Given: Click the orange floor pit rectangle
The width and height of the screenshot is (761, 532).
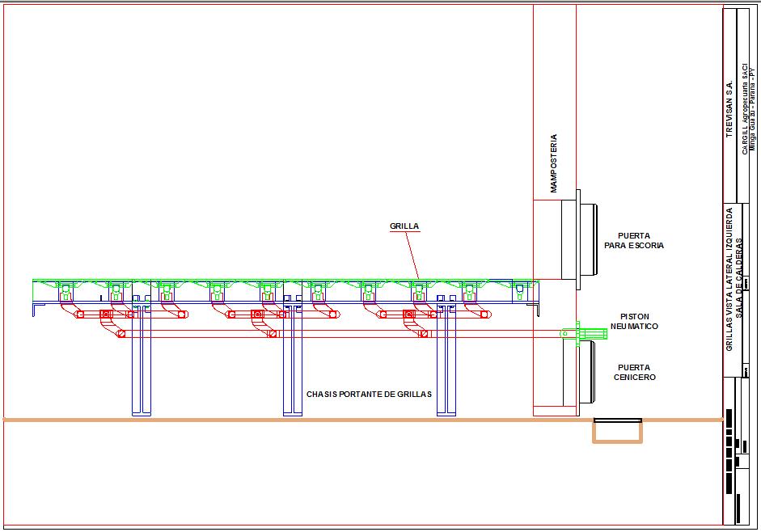Looking at the screenshot, I should tap(617, 431).
